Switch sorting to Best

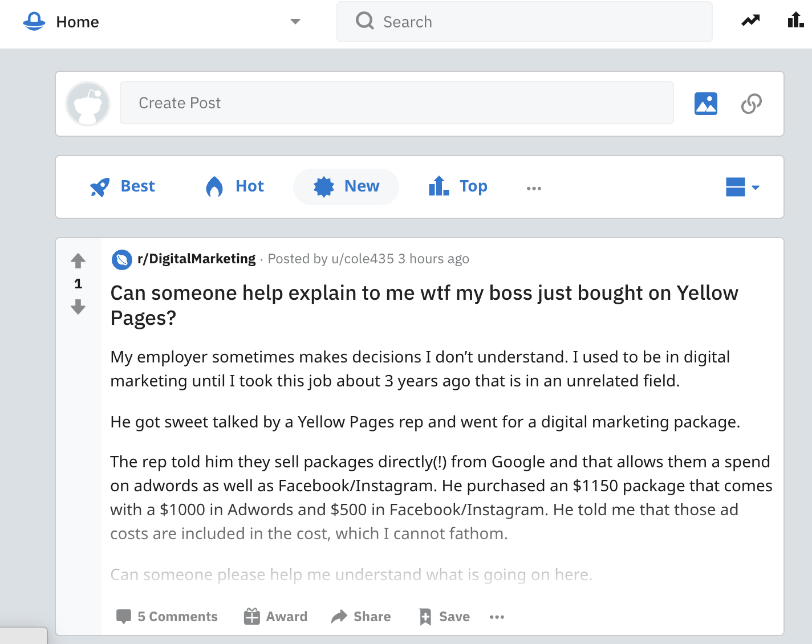click(123, 186)
